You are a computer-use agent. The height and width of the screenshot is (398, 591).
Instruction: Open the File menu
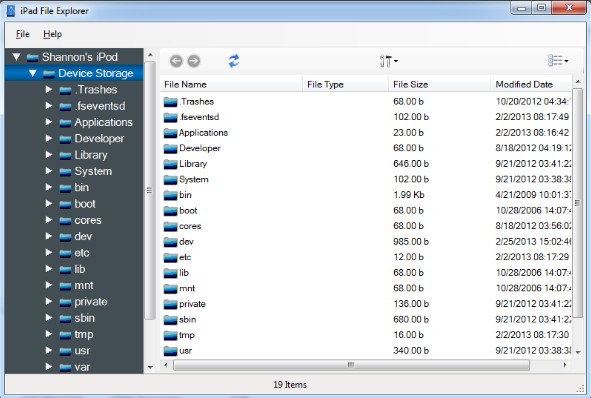click(x=23, y=34)
